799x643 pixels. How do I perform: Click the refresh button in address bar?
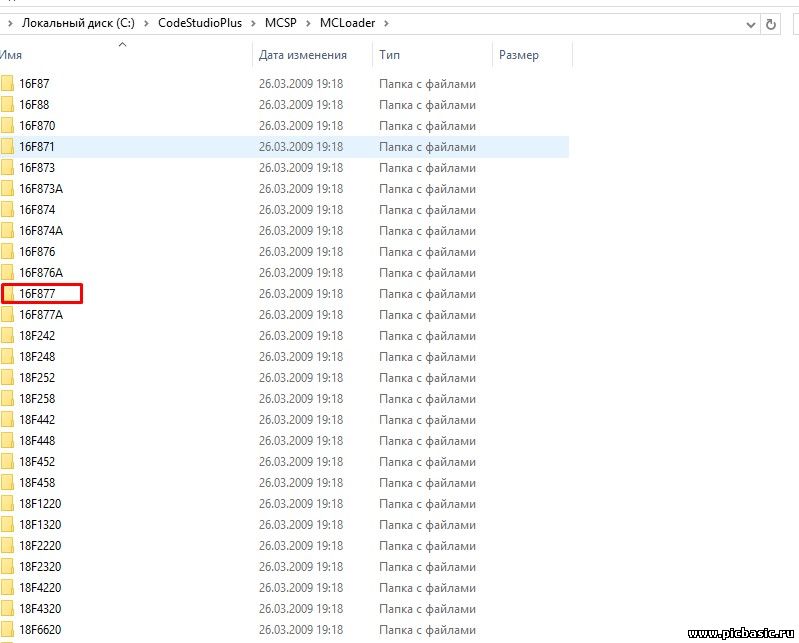[770, 24]
